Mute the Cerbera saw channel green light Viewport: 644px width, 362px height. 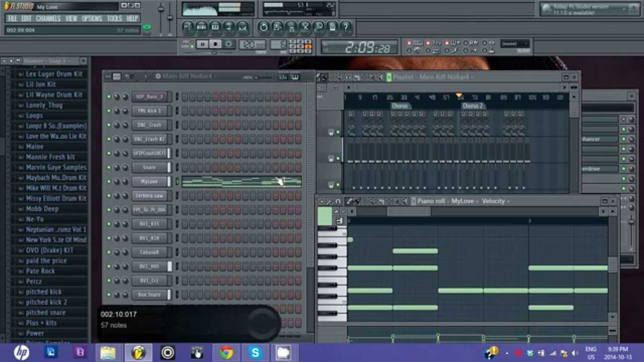tap(109, 196)
